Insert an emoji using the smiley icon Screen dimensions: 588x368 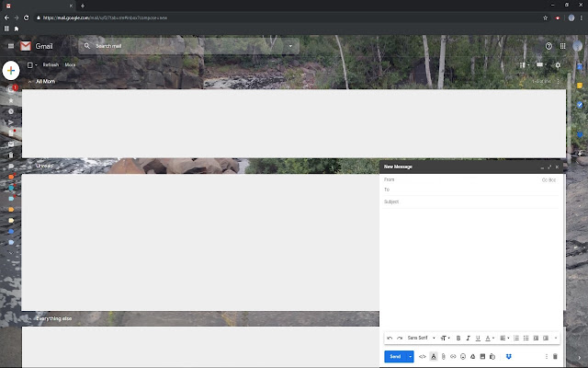[463, 357]
